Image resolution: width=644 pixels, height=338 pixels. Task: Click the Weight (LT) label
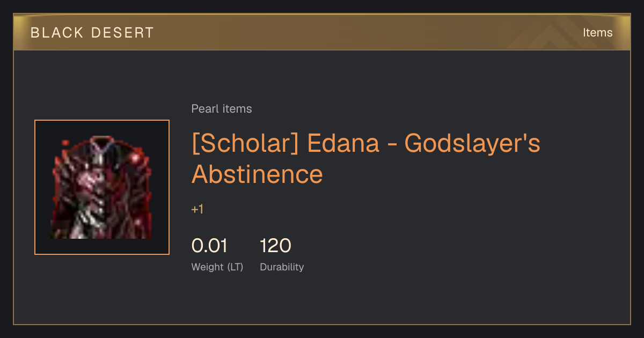click(x=217, y=267)
